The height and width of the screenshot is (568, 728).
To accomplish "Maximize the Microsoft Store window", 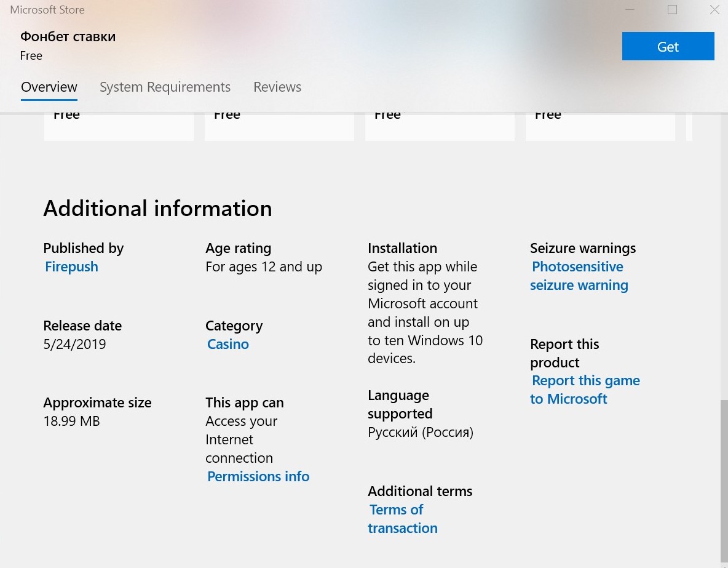I will 672,10.
